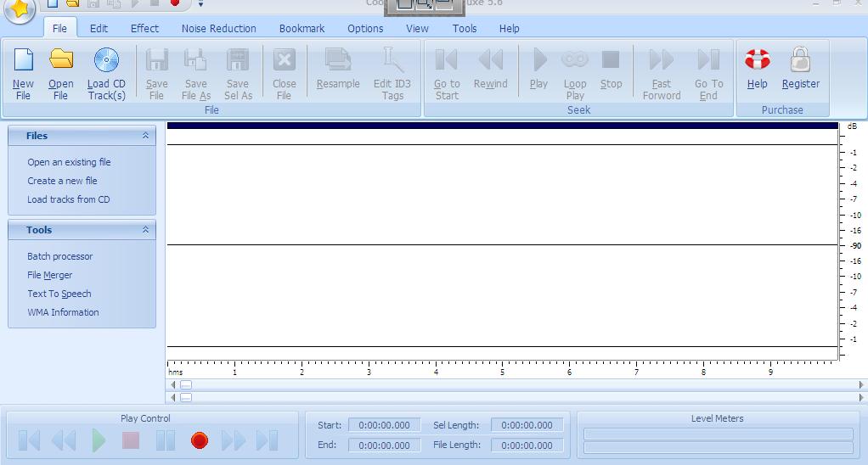Select the Bookmark tab
The image size is (868, 465).
pos(302,28)
